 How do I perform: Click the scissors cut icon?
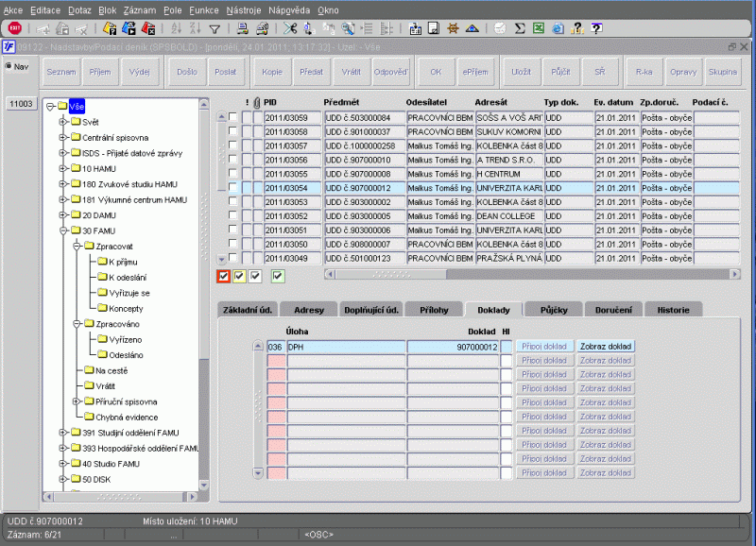click(x=290, y=28)
